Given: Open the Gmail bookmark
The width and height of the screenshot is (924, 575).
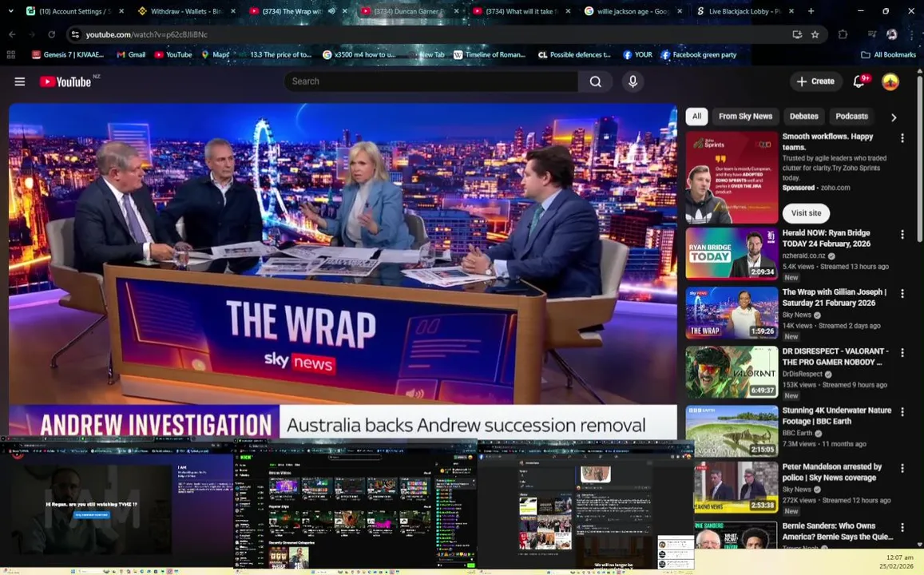Looking at the screenshot, I should [131, 55].
